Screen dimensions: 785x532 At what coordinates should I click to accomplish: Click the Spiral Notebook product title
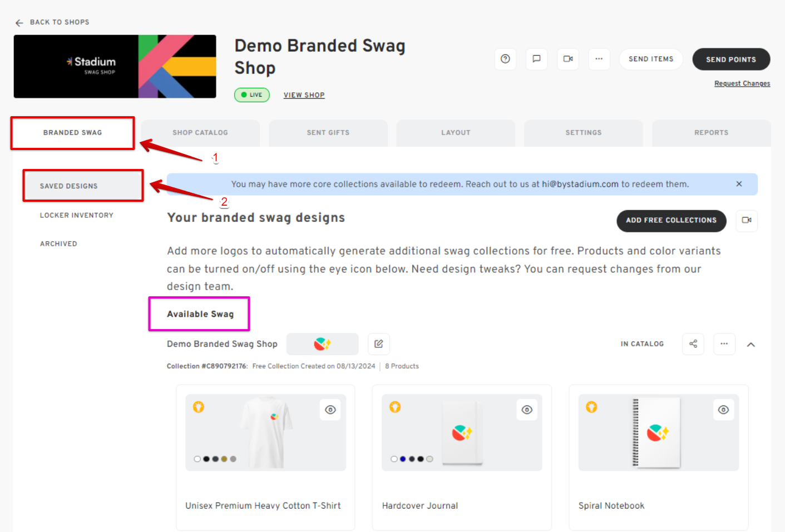pyautogui.click(x=611, y=506)
